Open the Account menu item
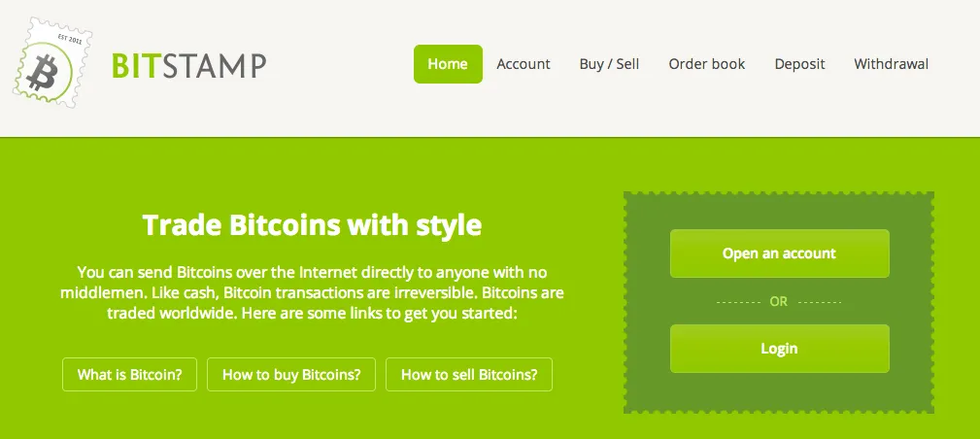Viewport: 980px width, 439px height. pos(524,64)
